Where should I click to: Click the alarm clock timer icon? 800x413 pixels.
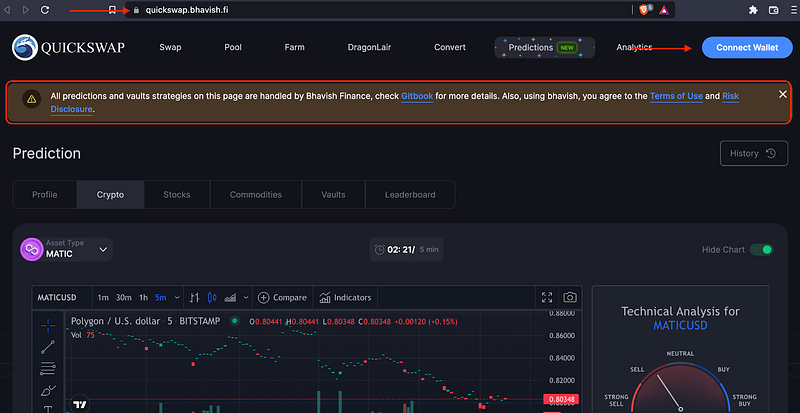pyautogui.click(x=380, y=250)
